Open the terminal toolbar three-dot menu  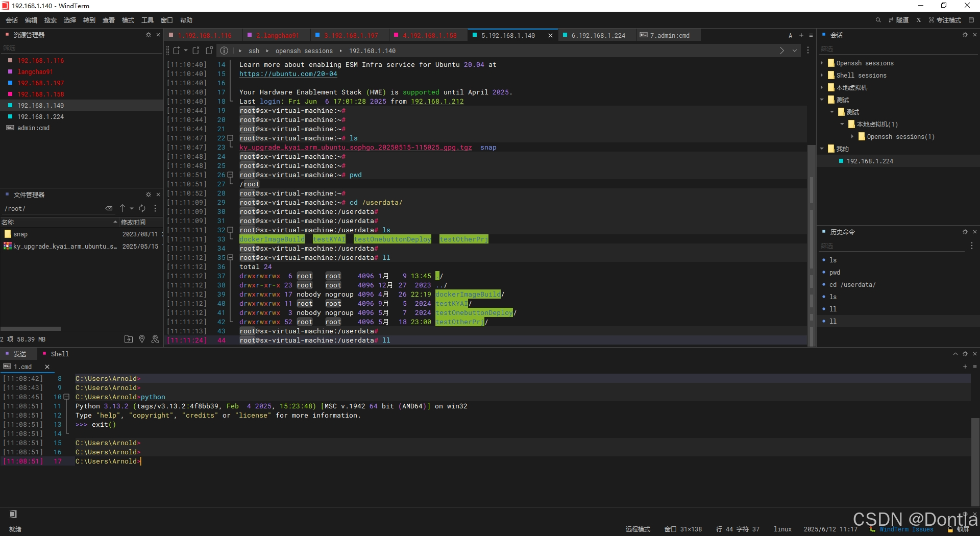[808, 51]
